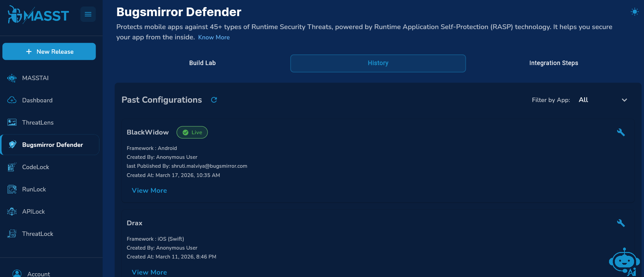The height and width of the screenshot is (277, 644).
Task: Open ThreatLock in sidebar
Action: 50,234
